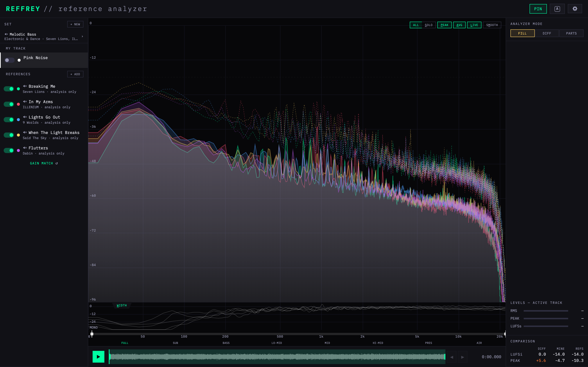Click the A/B compare icon button
The height and width of the screenshot is (367, 588).
(x=557, y=9)
